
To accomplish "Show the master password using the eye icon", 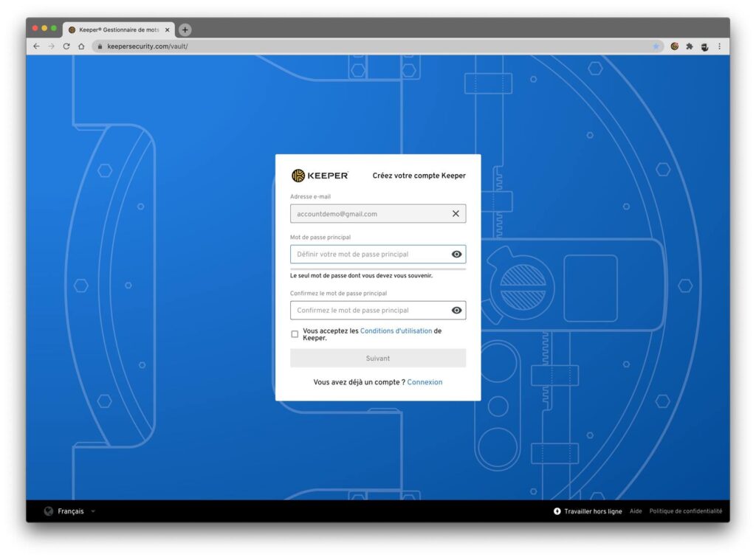I will pyautogui.click(x=456, y=255).
